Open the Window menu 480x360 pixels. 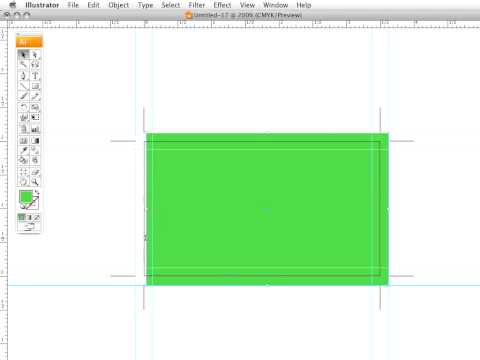point(276,5)
